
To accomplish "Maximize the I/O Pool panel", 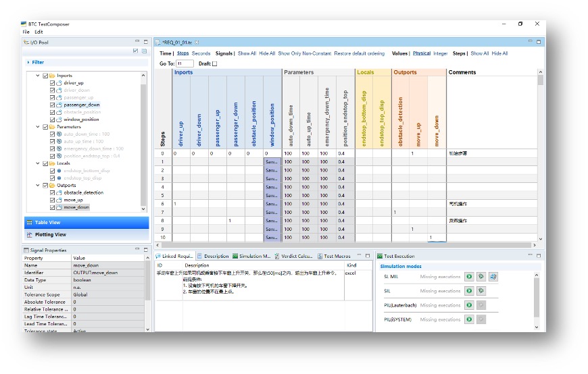I will 146,42.
